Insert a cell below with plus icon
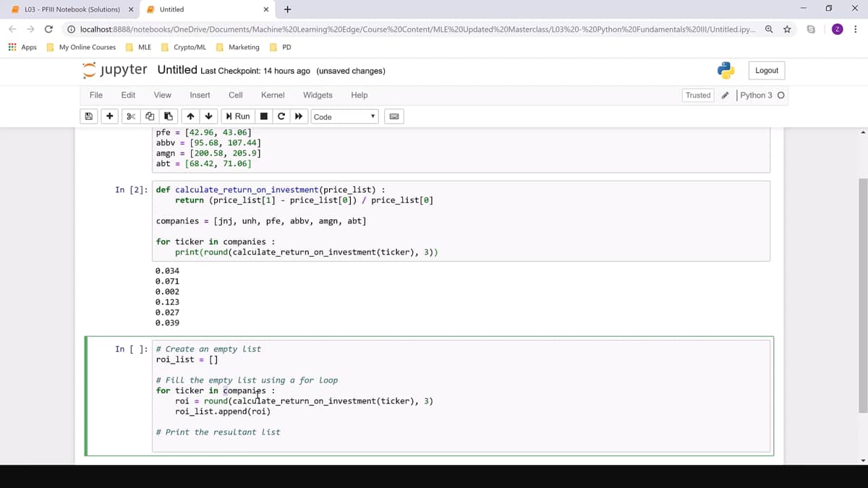The width and height of the screenshot is (868, 488). point(109,116)
